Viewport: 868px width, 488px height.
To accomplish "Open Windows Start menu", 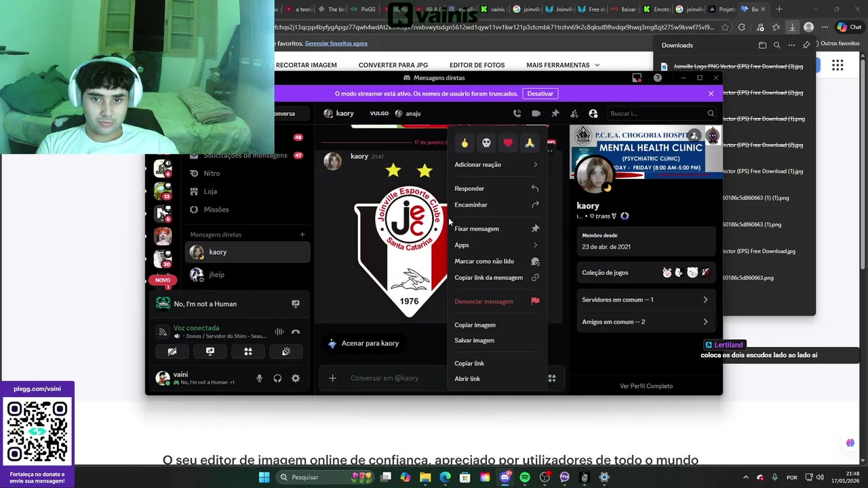I will (264, 477).
